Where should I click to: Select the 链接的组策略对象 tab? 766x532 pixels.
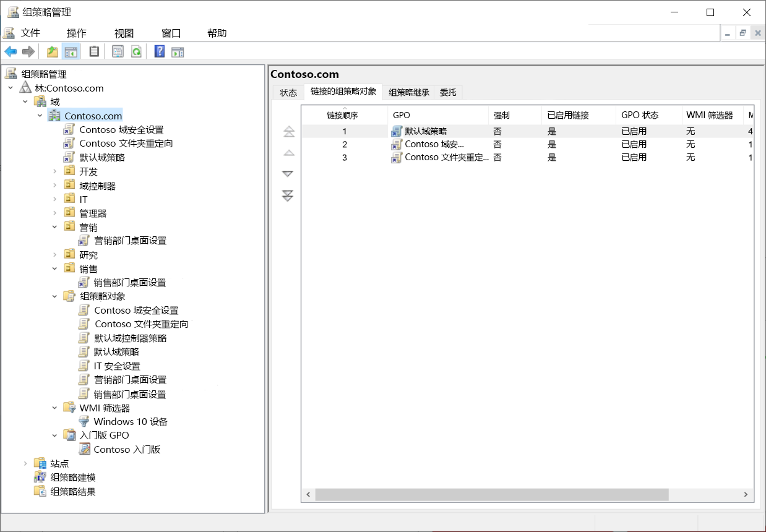coord(343,92)
